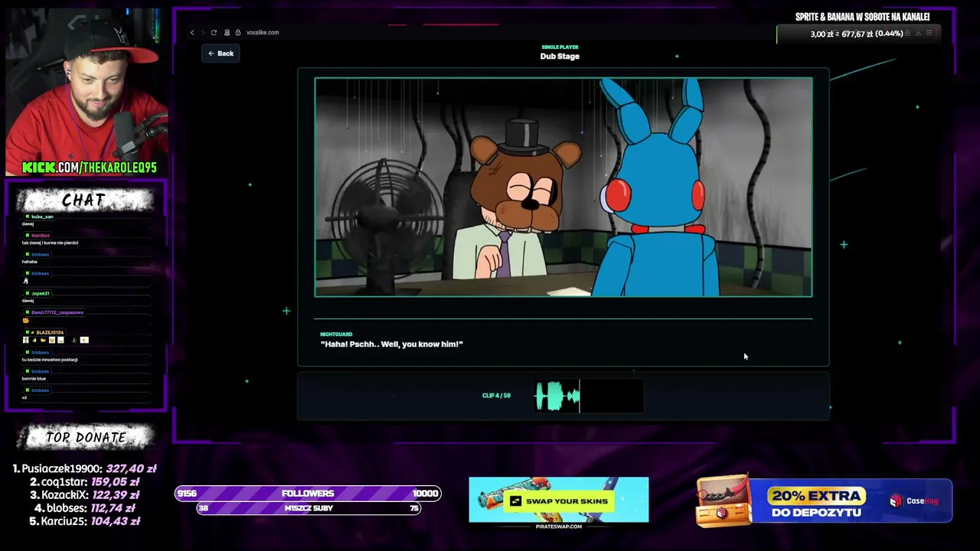The height and width of the screenshot is (551, 980).
Task: Click the 'Dub Stage' title
Action: click(x=560, y=57)
